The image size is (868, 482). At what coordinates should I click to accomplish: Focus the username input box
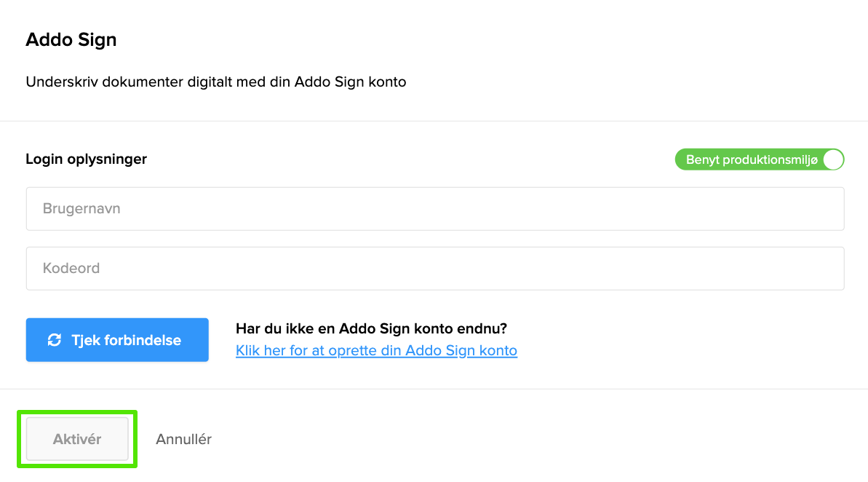(x=435, y=209)
